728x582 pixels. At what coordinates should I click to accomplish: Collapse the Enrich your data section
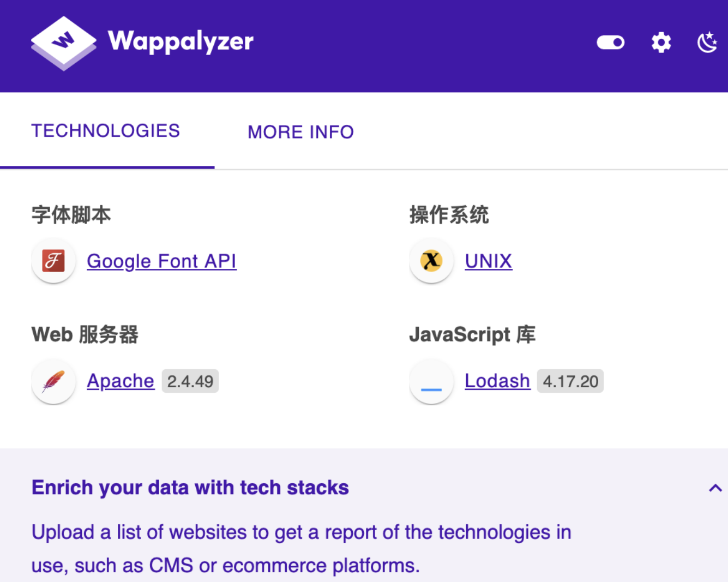[x=715, y=488]
